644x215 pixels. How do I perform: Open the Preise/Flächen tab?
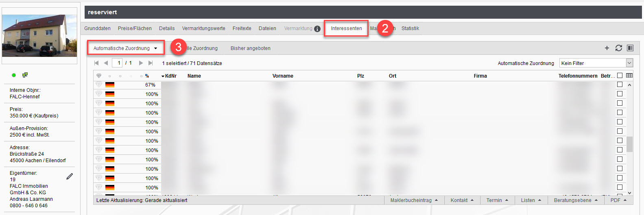point(135,28)
